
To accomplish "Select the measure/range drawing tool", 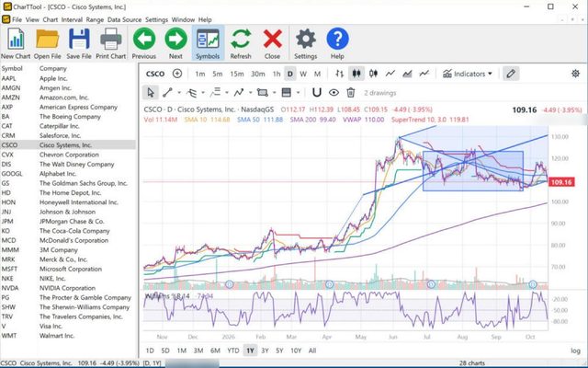I will coord(287,92).
